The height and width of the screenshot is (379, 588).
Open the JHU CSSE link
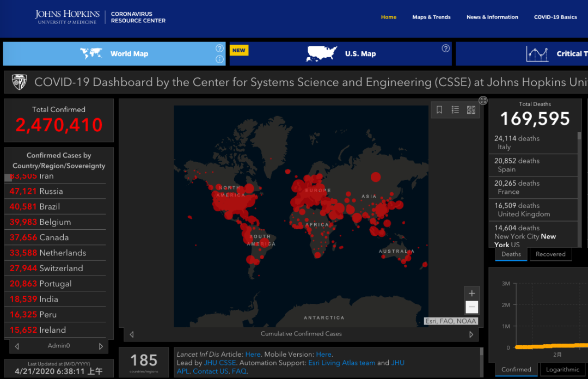coord(220,363)
